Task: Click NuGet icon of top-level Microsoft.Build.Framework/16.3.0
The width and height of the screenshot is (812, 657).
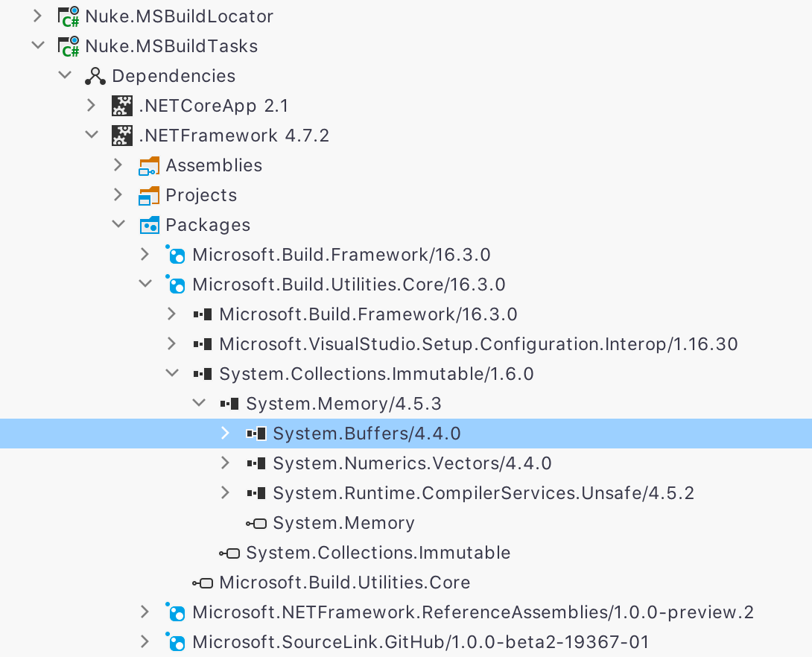Action: pos(176,254)
